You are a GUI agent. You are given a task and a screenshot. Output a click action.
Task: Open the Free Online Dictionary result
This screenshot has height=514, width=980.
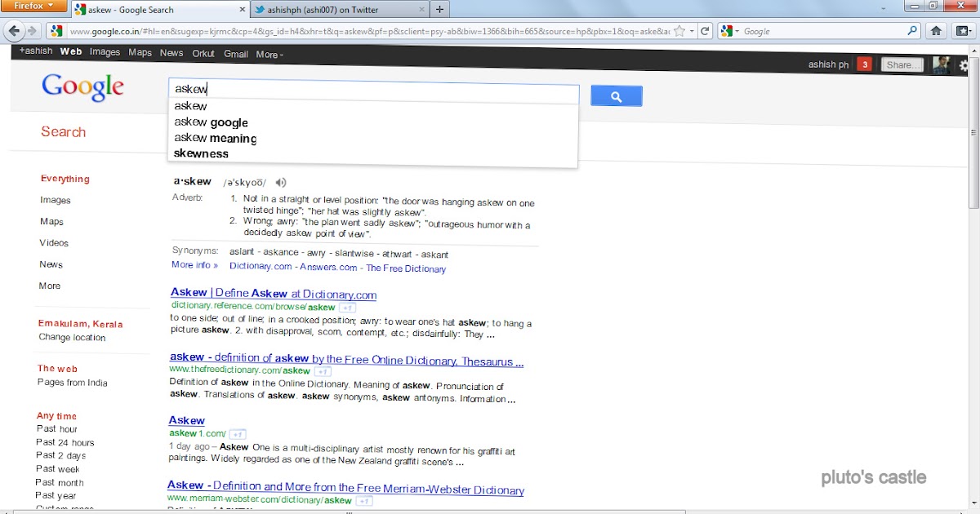pyautogui.click(x=346, y=359)
